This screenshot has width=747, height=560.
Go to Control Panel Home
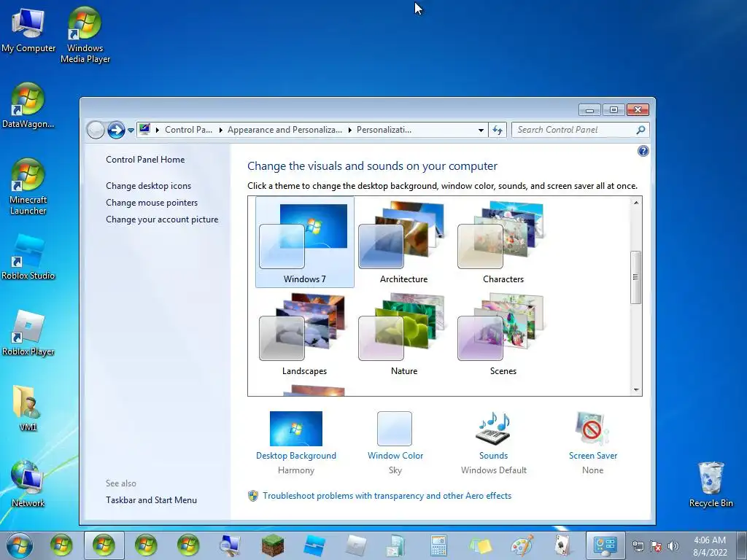(x=145, y=160)
